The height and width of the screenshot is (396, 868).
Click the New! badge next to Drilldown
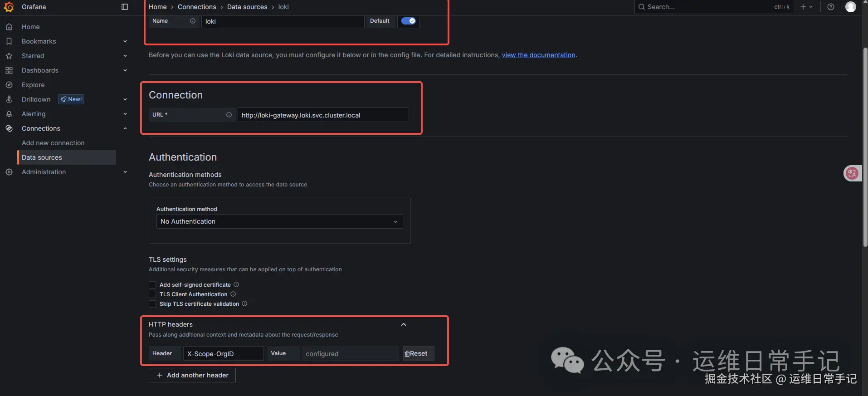point(71,99)
